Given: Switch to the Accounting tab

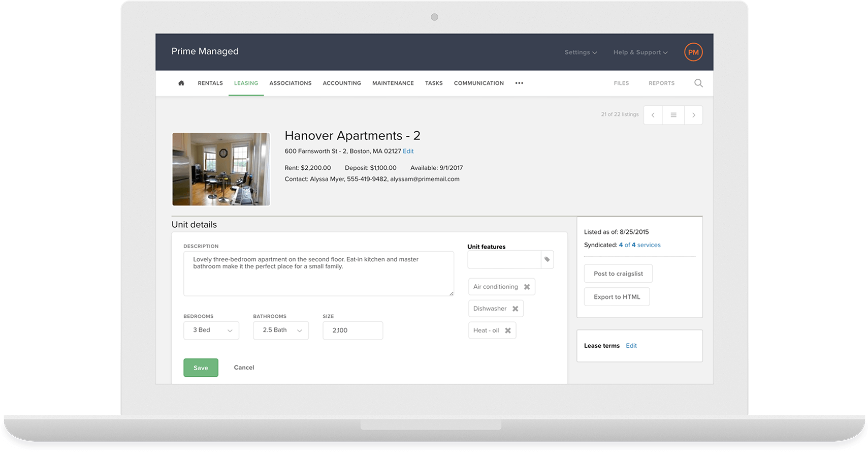Looking at the screenshot, I should tap(342, 83).
